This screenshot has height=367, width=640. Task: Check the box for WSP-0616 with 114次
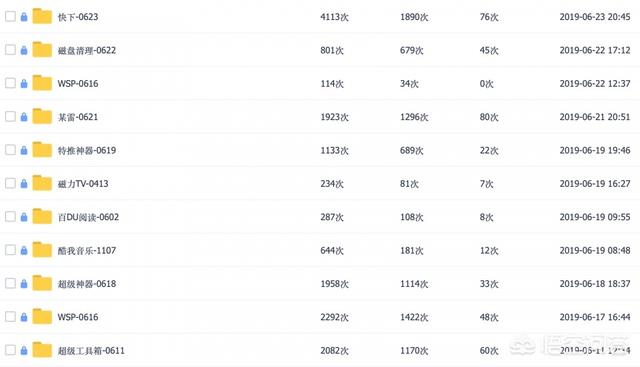10,83
